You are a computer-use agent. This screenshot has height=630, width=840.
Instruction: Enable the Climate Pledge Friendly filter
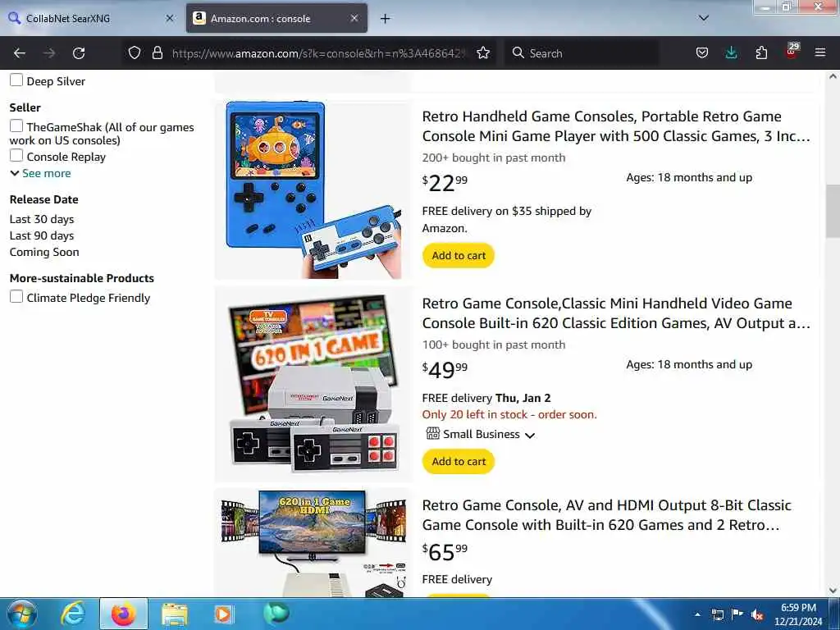[x=16, y=297]
